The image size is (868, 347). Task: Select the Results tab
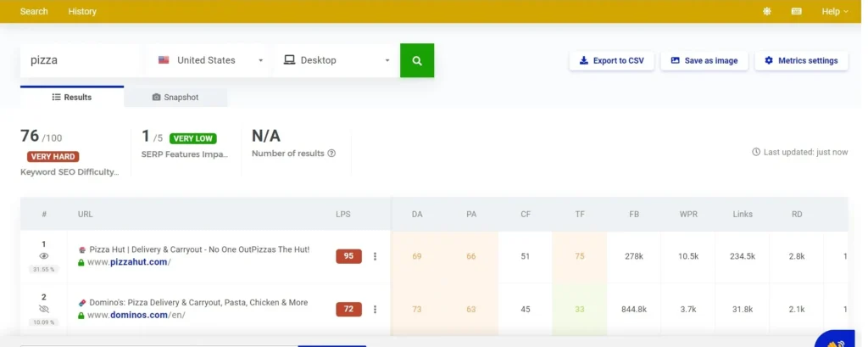(72, 97)
